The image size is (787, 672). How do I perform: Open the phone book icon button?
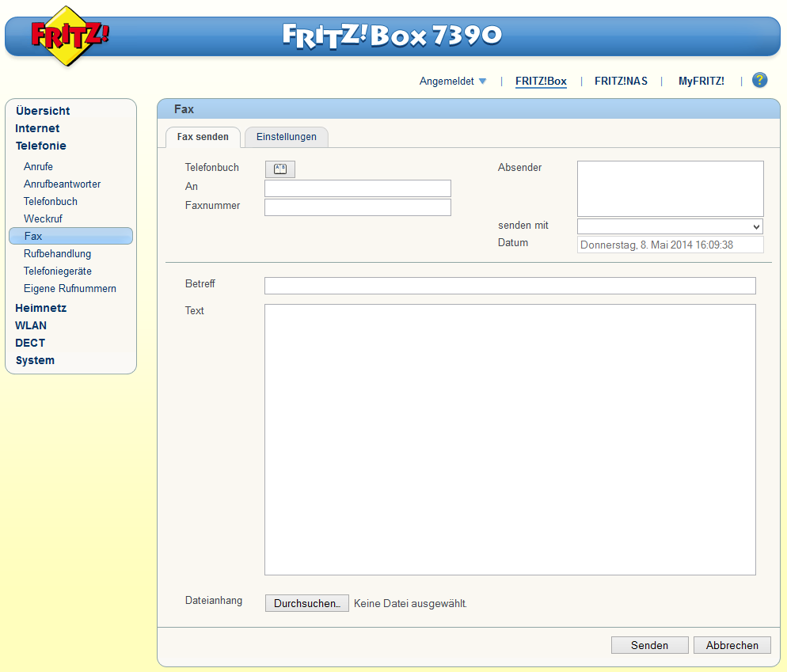click(280, 169)
